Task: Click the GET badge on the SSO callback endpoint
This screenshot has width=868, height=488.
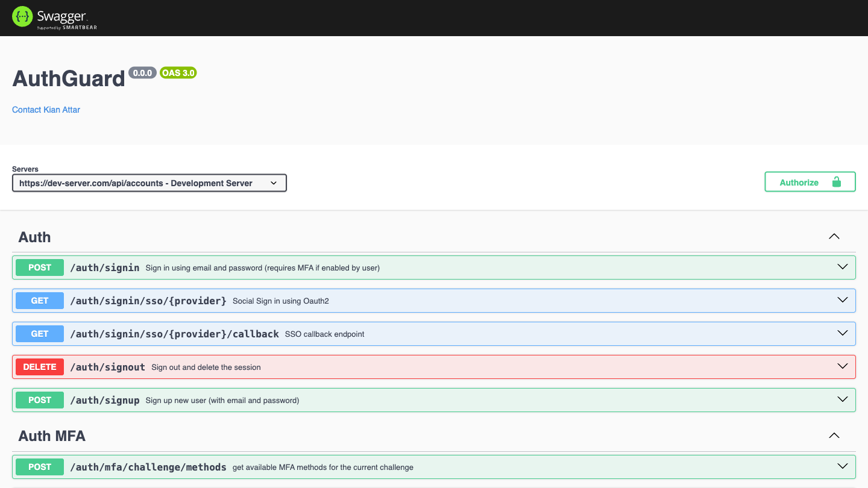Action: pos(39,333)
